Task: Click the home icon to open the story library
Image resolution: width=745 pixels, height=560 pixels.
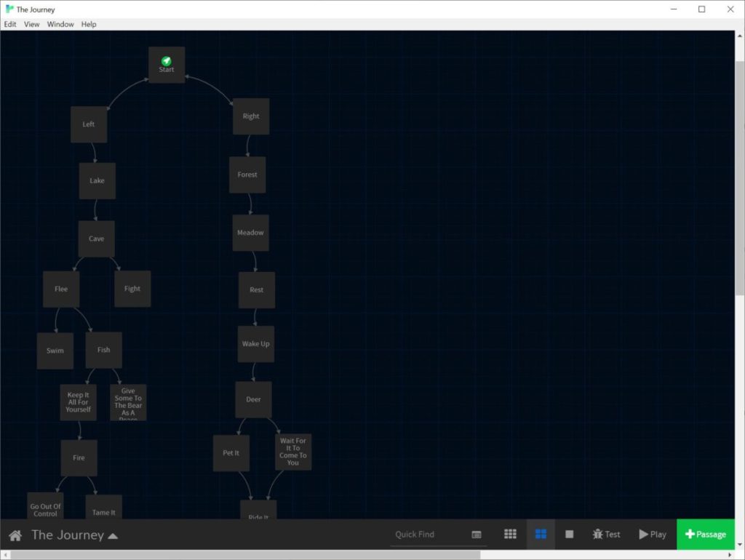Action: [x=15, y=535]
